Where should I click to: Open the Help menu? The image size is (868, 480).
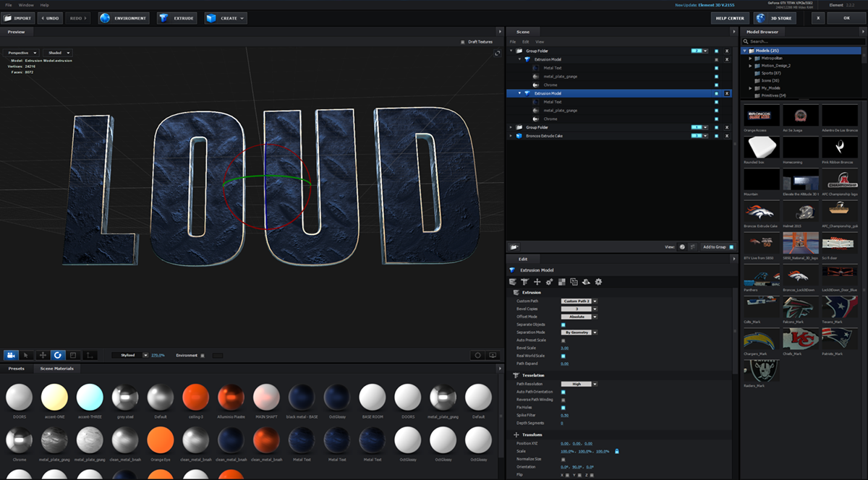[45, 5]
